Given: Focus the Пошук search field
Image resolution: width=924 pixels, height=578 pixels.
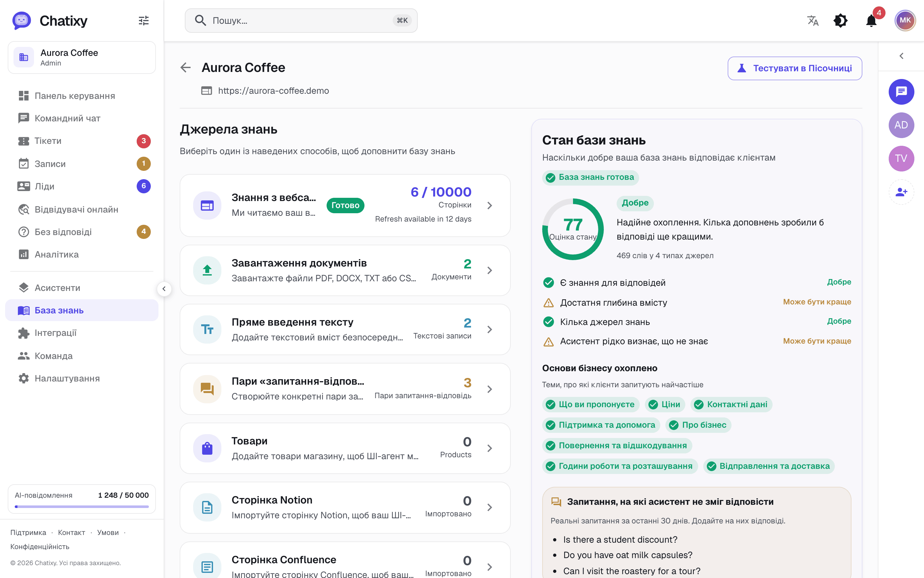Looking at the screenshot, I should click(x=301, y=21).
